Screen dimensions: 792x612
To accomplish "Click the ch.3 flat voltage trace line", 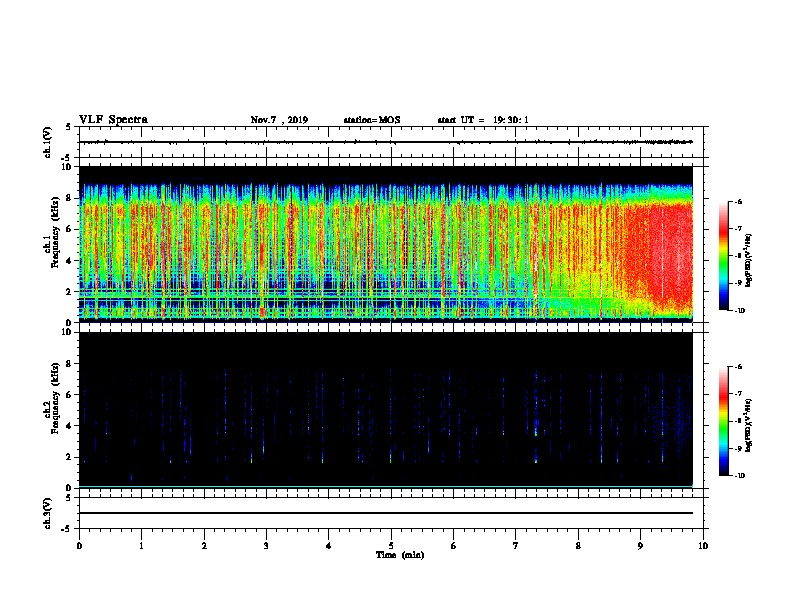I will click(x=386, y=513).
